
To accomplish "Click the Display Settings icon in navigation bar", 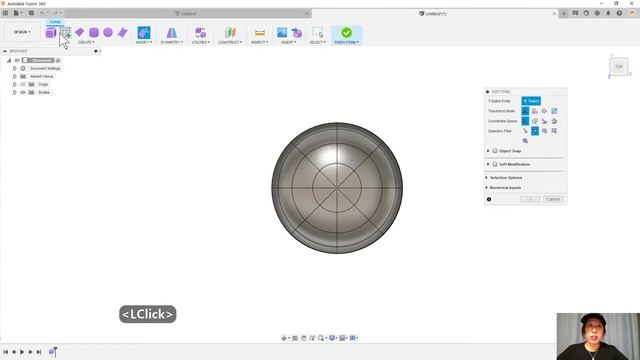I will 332,338.
